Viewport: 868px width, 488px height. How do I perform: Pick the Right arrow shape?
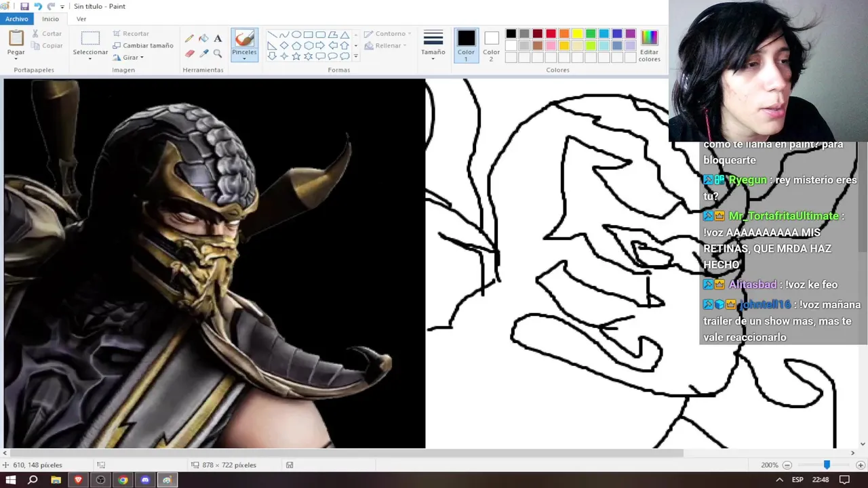pos(321,45)
